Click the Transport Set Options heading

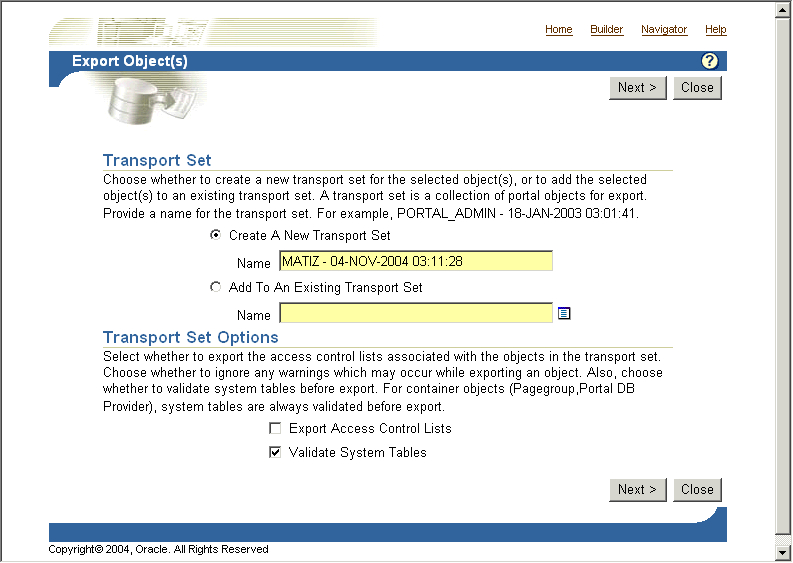pos(191,337)
